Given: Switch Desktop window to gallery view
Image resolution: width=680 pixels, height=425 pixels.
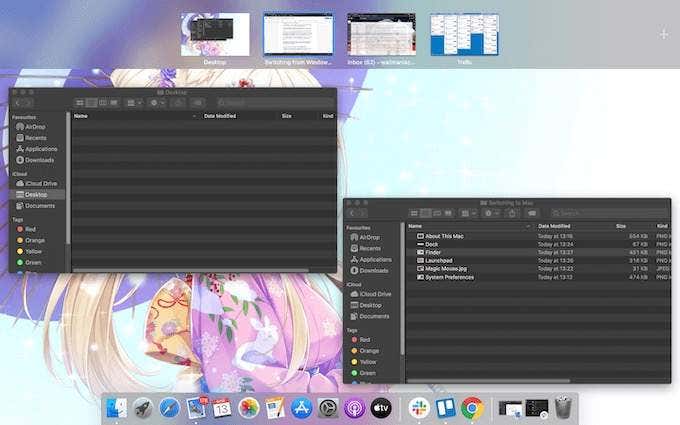Looking at the screenshot, I should coord(114,103).
